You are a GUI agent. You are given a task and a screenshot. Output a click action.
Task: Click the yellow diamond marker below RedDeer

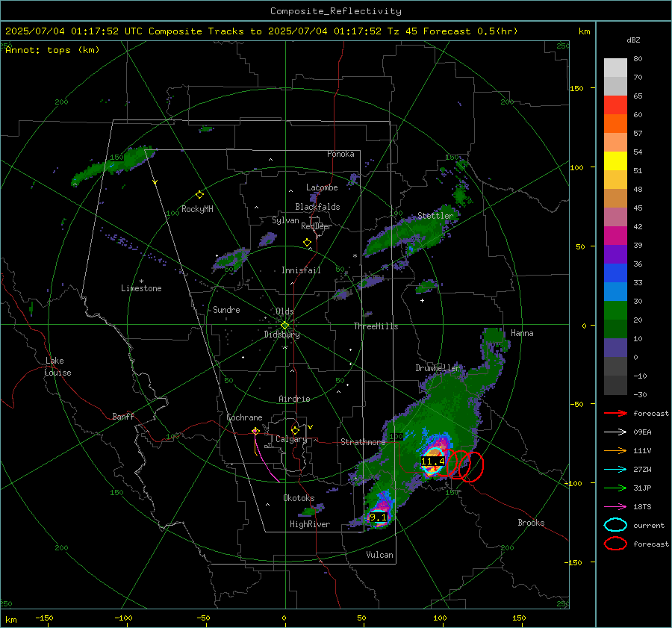(x=307, y=243)
